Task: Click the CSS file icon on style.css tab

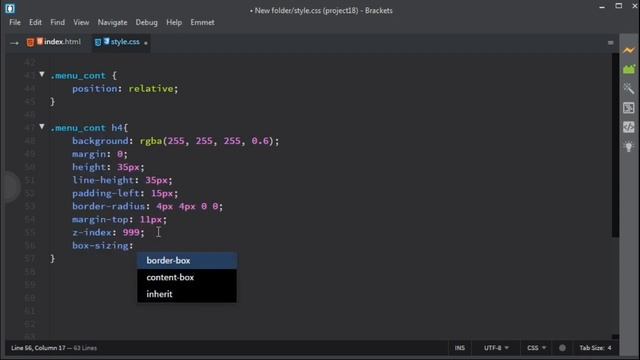Action: click(98, 42)
